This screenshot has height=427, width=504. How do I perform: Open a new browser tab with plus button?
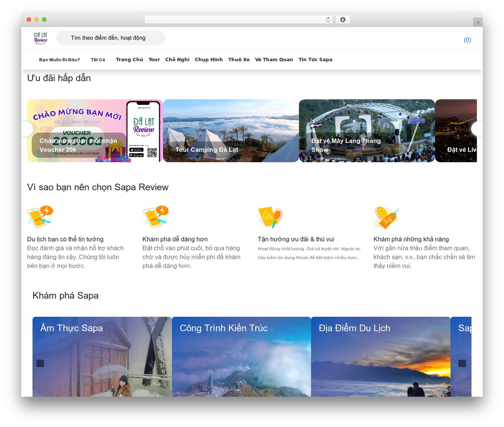click(478, 22)
